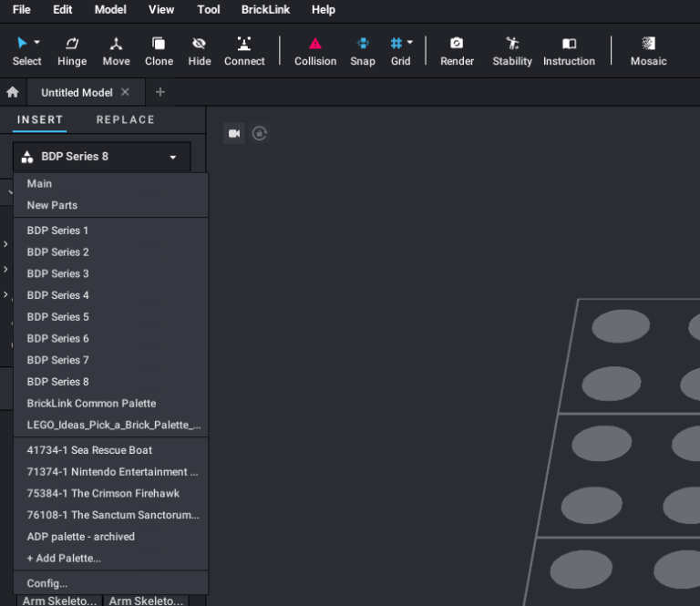The image size is (700, 606).
Task: Check model Stability
Action: [x=511, y=50]
